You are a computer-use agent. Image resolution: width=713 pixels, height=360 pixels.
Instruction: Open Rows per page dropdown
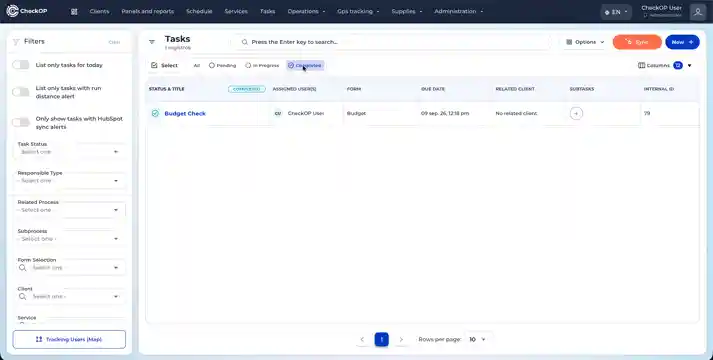pyautogui.click(x=477, y=340)
